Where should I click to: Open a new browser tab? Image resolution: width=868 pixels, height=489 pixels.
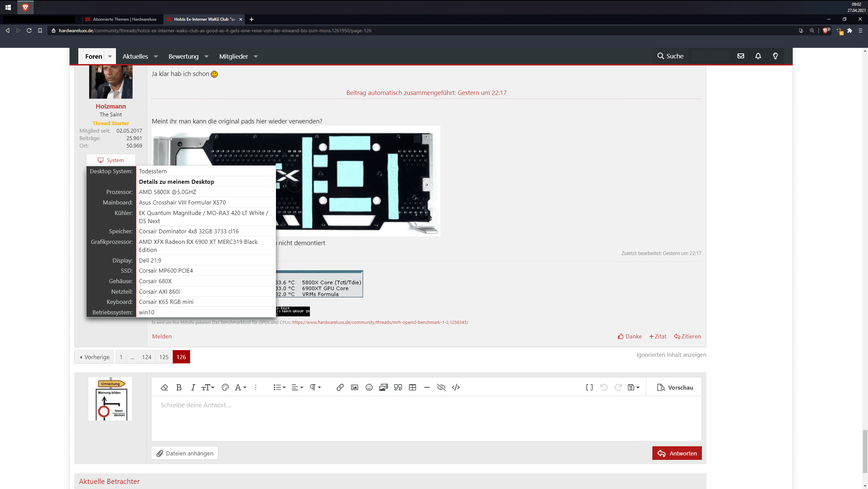(251, 19)
